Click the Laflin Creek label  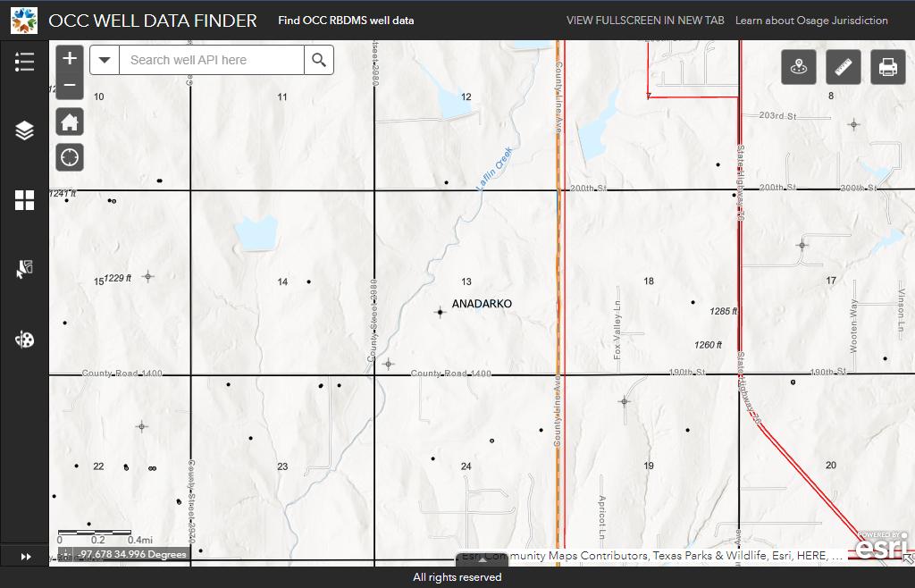(495, 169)
